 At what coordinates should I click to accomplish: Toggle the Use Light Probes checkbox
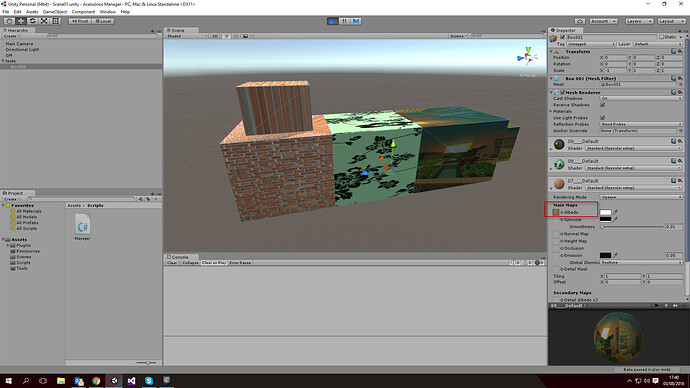(602, 117)
